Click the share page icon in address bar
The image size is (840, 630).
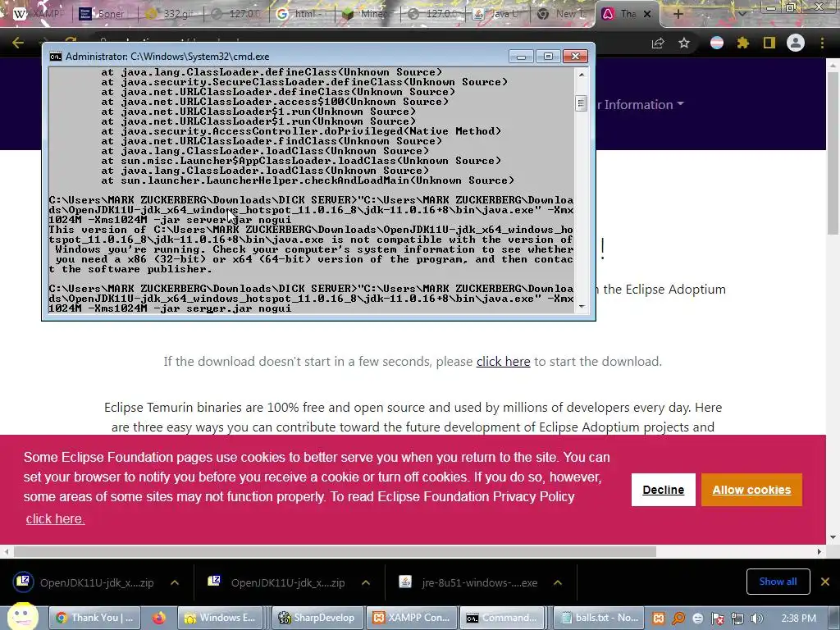click(658, 43)
